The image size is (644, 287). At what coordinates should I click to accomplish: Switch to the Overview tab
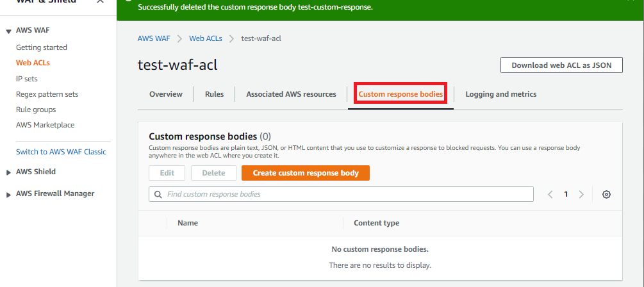166,94
